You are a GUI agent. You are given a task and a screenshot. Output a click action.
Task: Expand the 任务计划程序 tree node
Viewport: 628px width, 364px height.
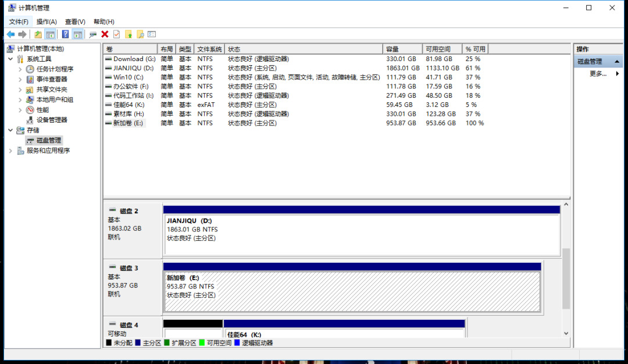[x=20, y=69]
